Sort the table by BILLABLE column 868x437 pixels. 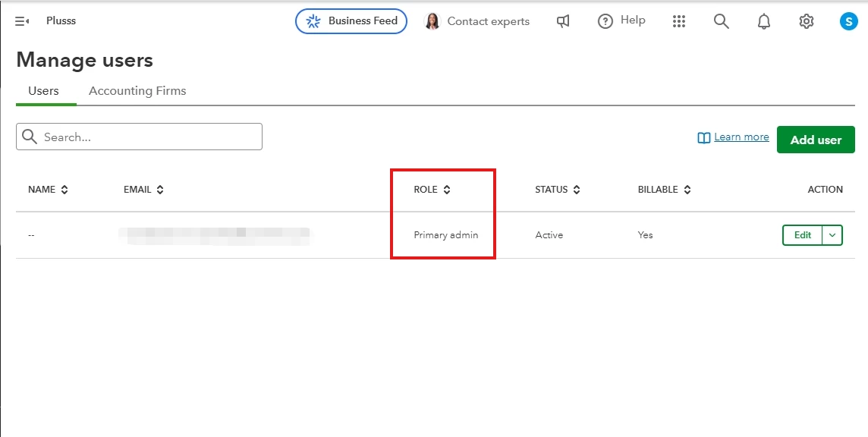[x=665, y=190]
